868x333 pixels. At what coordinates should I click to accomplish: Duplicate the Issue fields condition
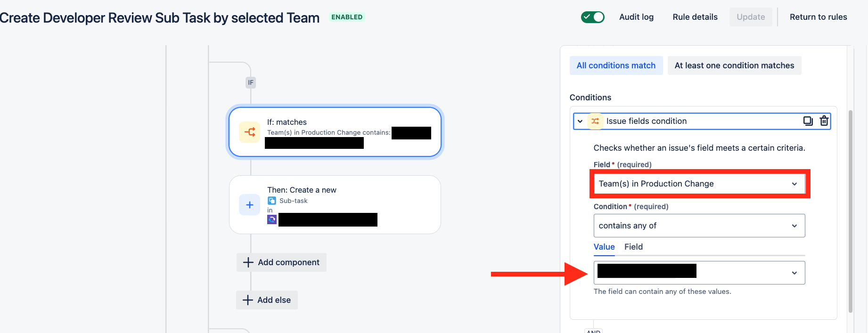(808, 121)
